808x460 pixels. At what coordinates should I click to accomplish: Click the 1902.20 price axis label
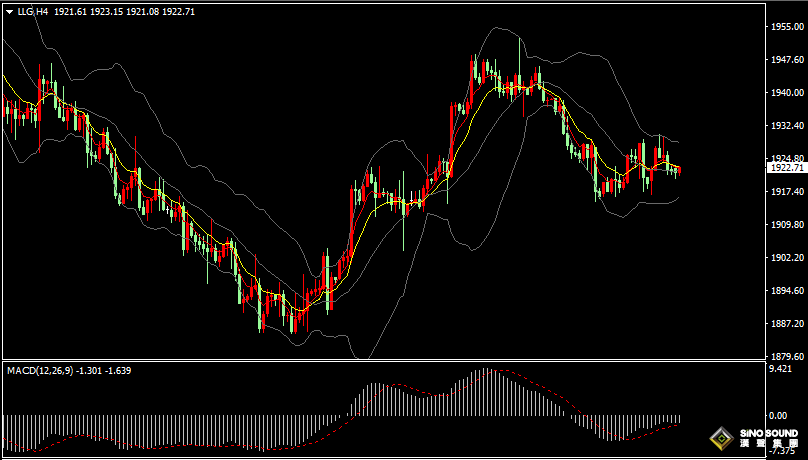point(785,258)
